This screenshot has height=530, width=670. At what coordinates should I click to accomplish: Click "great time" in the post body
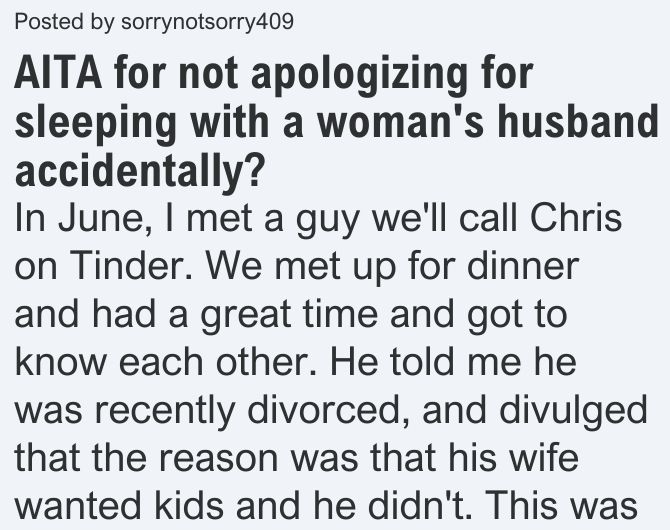(289, 315)
